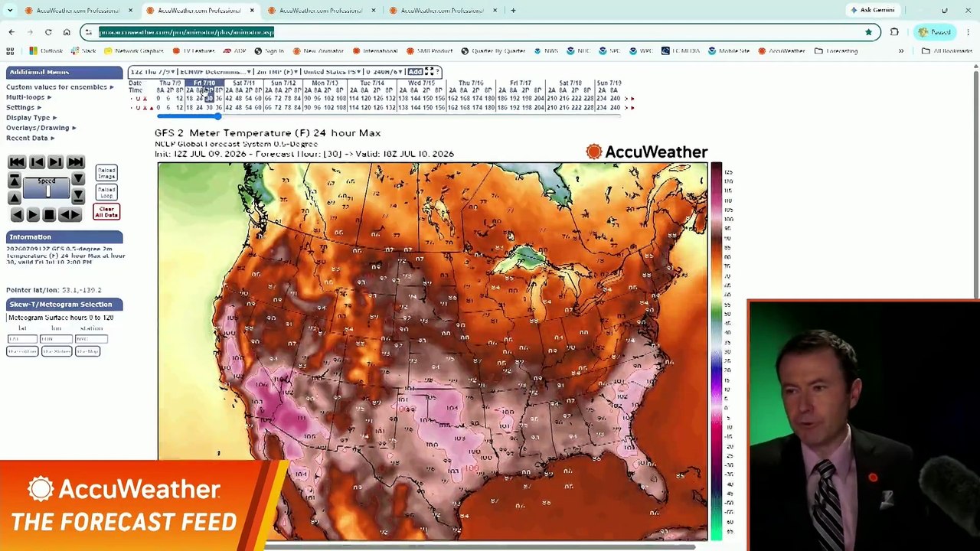The height and width of the screenshot is (551, 980).
Task: Open the Network Graphics bookmark
Action: pyautogui.click(x=135, y=51)
